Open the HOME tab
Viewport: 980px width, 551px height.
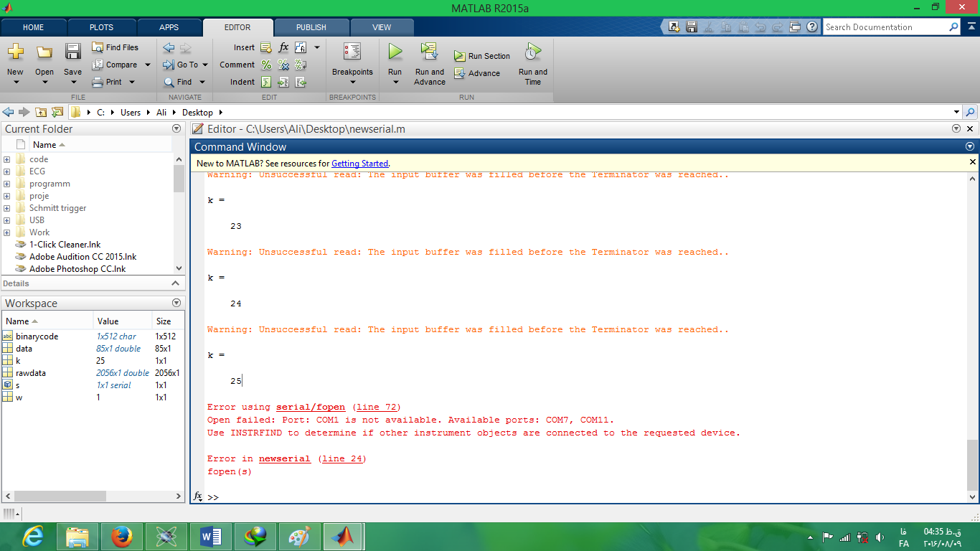[x=34, y=27]
